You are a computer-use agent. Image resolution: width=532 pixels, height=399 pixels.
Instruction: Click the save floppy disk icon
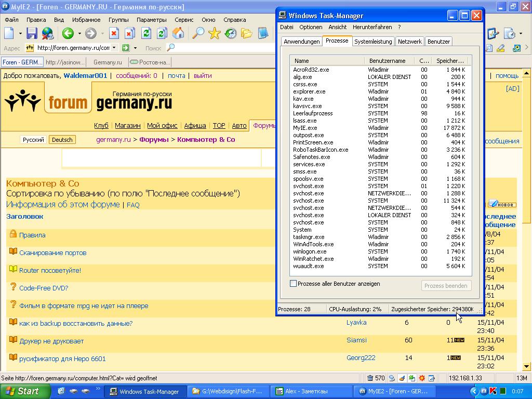point(32,33)
